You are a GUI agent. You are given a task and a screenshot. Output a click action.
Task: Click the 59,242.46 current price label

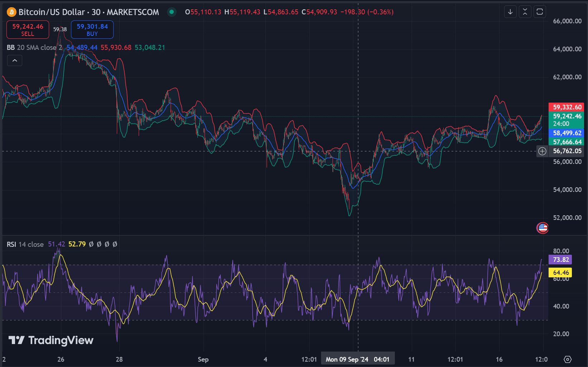tap(567, 120)
